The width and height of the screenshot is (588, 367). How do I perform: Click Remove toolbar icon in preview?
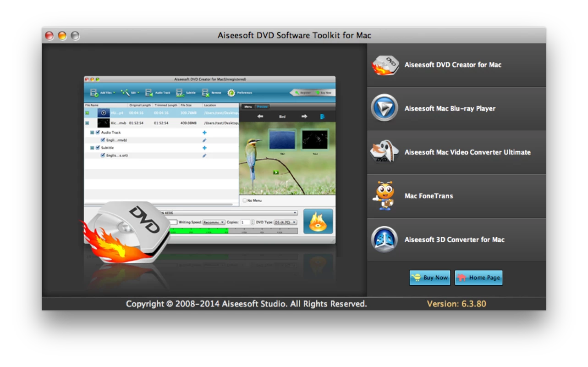click(205, 93)
